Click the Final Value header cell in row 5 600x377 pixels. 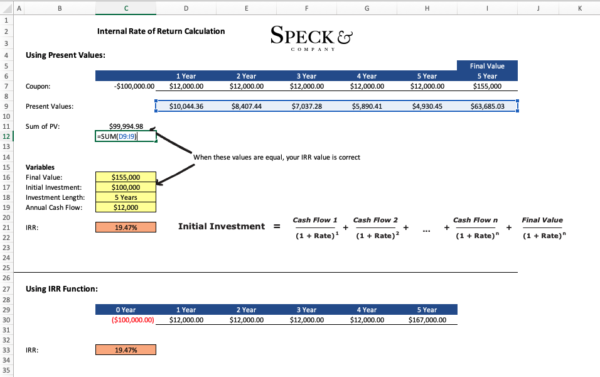tap(487, 66)
